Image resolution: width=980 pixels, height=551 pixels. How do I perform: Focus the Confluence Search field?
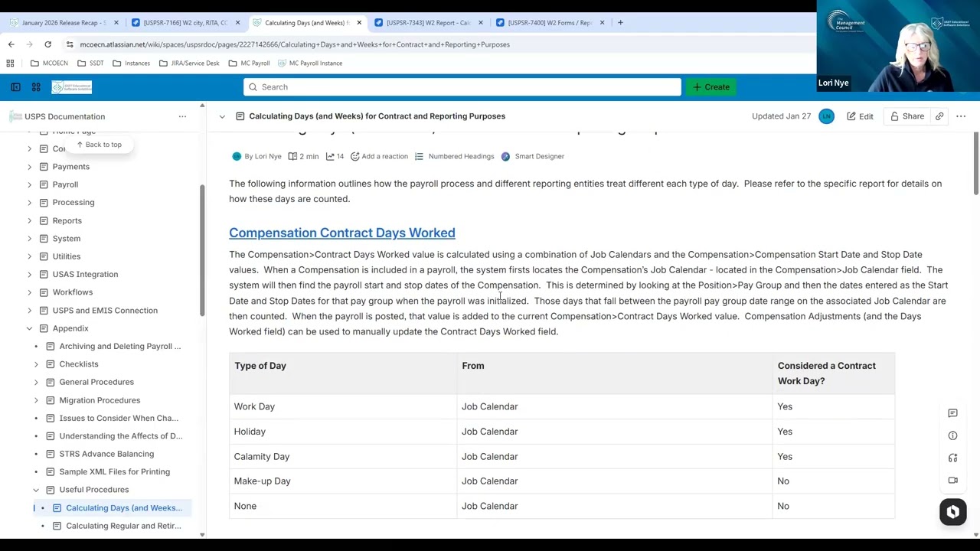pos(462,87)
